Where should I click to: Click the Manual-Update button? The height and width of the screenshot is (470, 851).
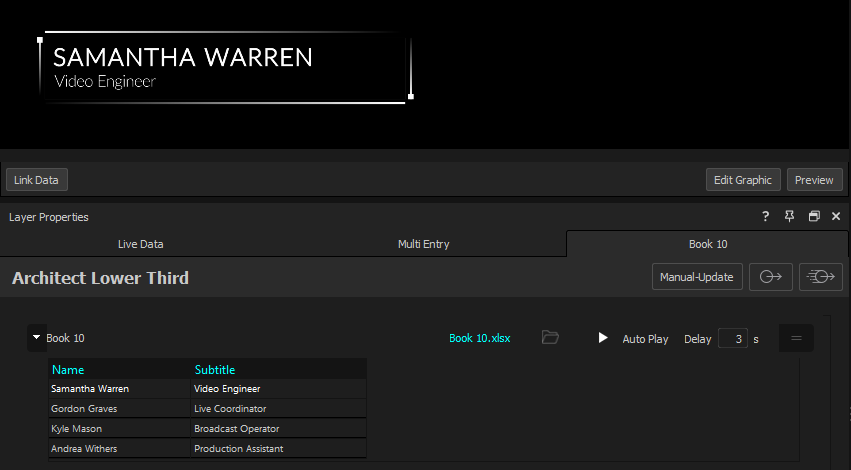click(x=697, y=277)
